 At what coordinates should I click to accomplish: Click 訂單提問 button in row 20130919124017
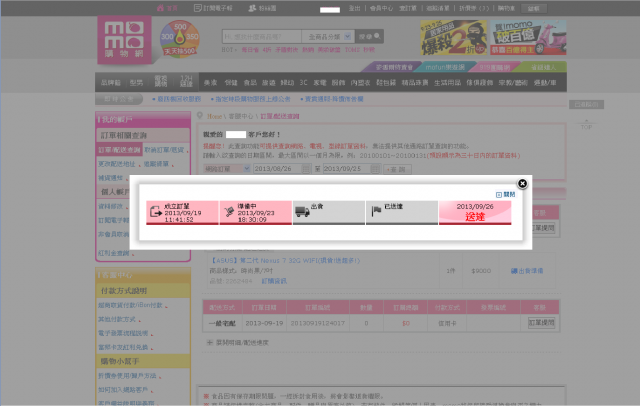[541, 323]
